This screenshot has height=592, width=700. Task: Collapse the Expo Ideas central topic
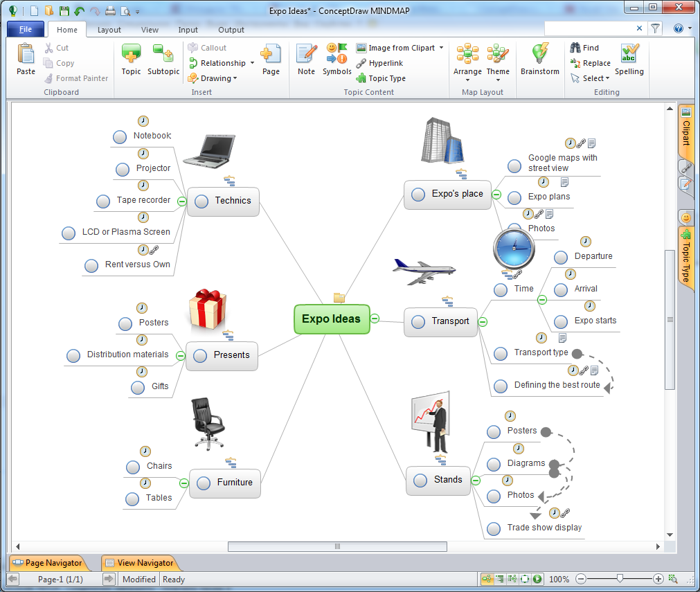click(375, 319)
